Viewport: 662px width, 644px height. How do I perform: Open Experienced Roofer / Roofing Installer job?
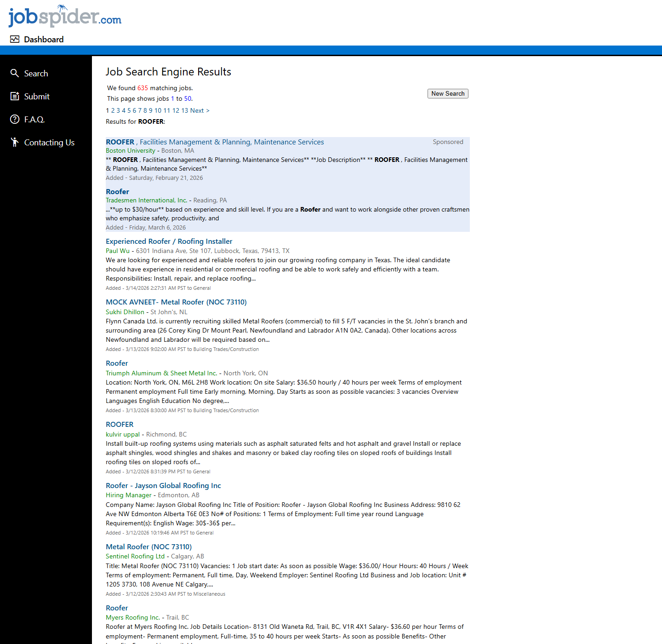(x=169, y=241)
